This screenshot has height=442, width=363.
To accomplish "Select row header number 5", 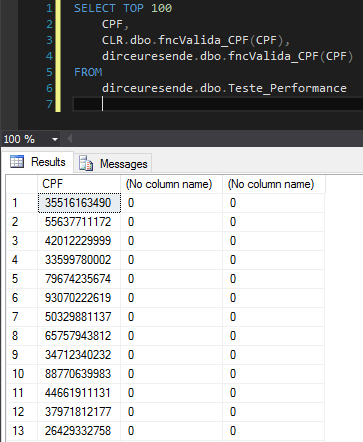I will pyautogui.click(x=22, y=279).
